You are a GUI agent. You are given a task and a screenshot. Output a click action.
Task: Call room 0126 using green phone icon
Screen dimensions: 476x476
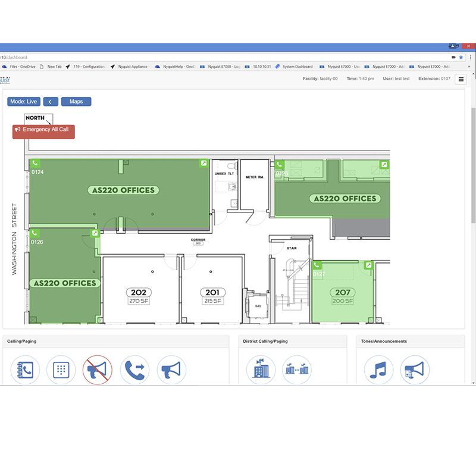[x=35, y=233]
